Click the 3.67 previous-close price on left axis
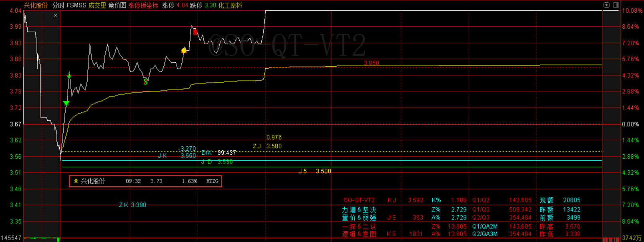 (x=16, y=124)
